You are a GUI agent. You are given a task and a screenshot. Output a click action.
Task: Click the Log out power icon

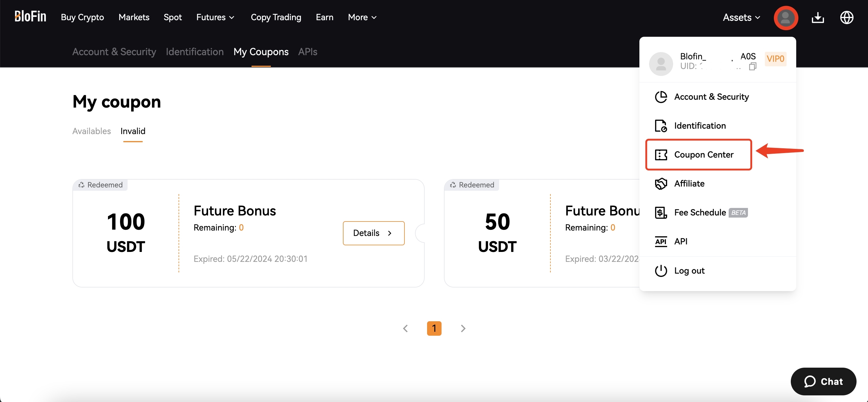pos(661,271)
